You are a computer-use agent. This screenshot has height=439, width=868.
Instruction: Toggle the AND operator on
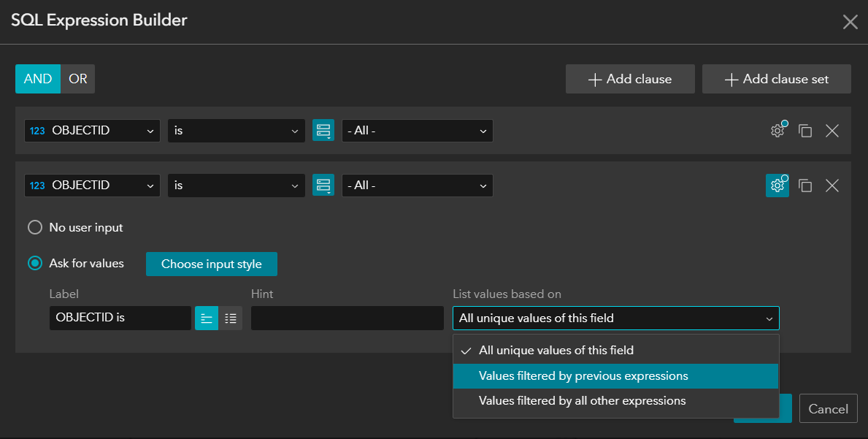37,78
